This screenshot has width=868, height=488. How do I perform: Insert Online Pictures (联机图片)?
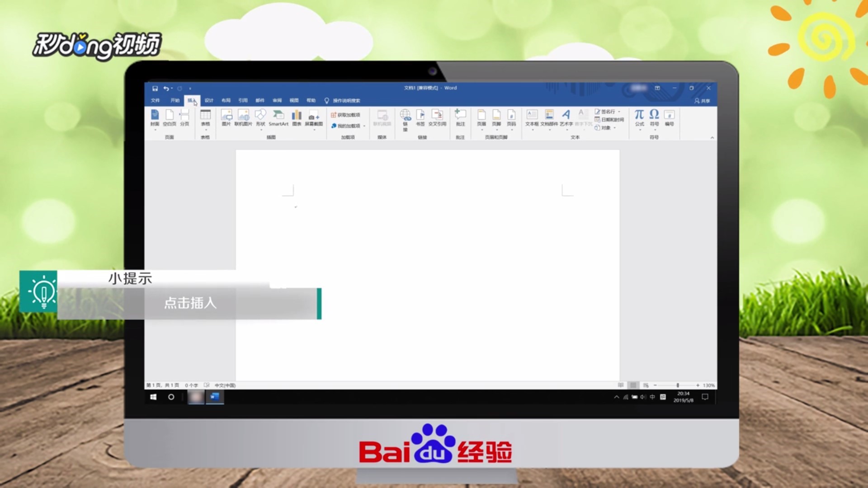[x=243, y=117]
